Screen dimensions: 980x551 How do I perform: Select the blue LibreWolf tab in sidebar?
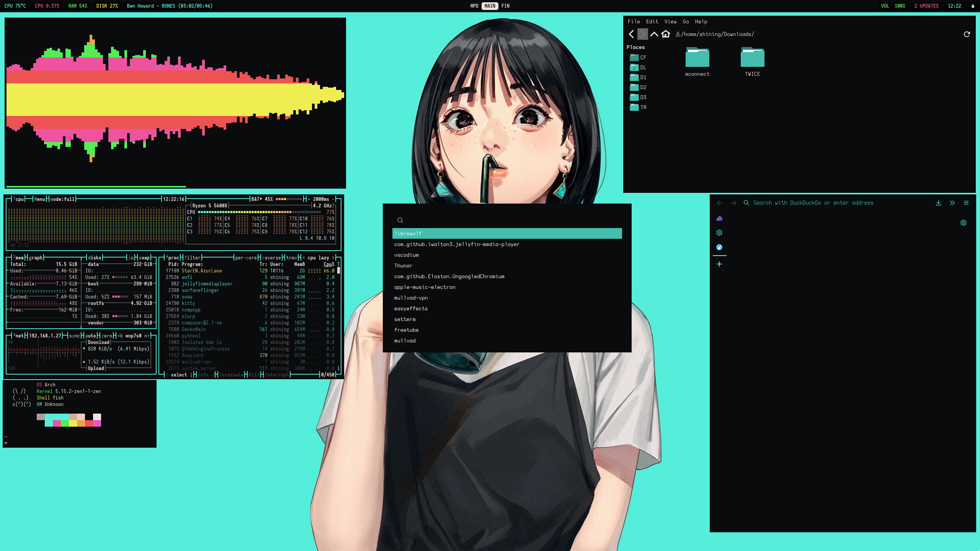[719, 247]
